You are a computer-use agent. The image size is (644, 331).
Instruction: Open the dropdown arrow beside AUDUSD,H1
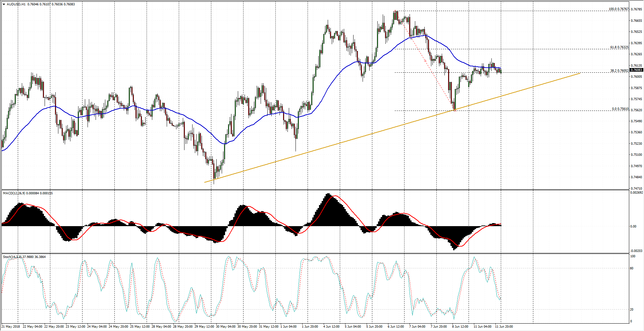pyautogui.click(x=4, y=4)
